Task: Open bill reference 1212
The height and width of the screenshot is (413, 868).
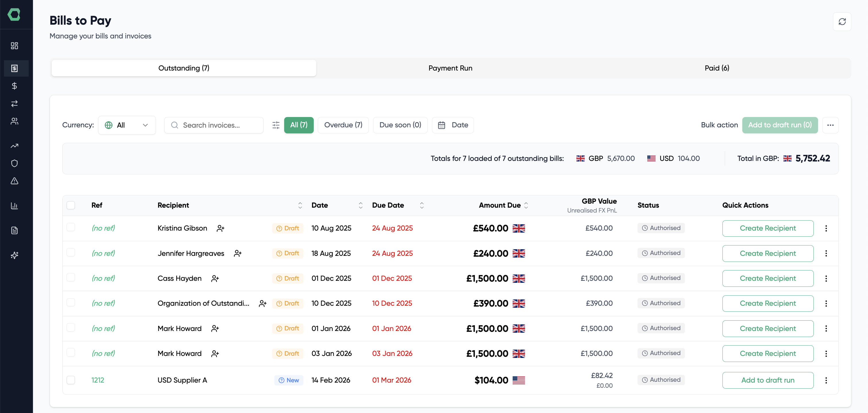Action: pos(98,380)
